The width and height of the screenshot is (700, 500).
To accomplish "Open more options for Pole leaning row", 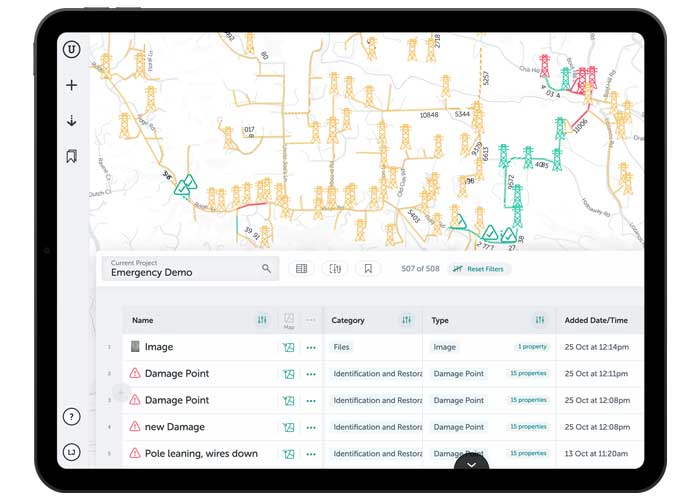I will (x=311, y=454).
